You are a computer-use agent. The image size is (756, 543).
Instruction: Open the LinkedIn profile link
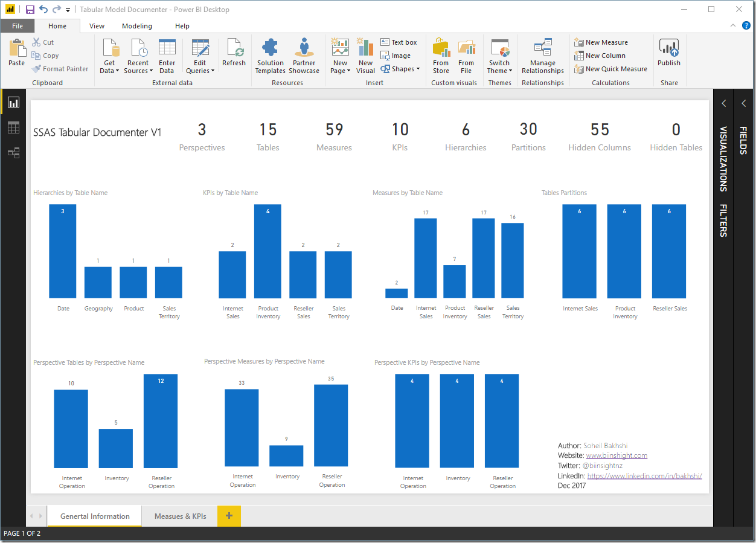click(x=644, y=476)
